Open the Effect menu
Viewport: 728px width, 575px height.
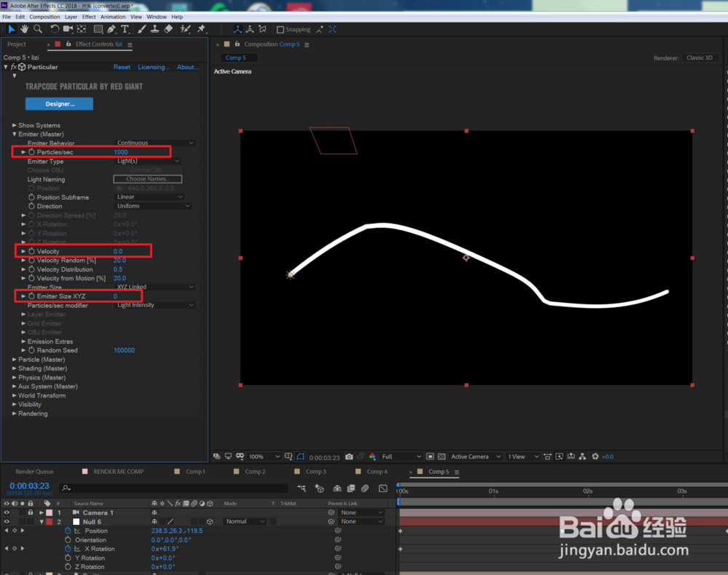tap(89, 17)
